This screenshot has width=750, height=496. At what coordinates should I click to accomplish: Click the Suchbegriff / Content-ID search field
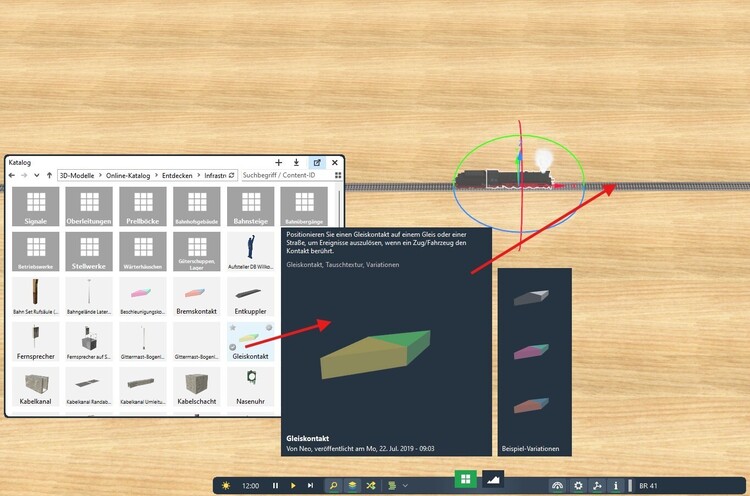(286, 175)
